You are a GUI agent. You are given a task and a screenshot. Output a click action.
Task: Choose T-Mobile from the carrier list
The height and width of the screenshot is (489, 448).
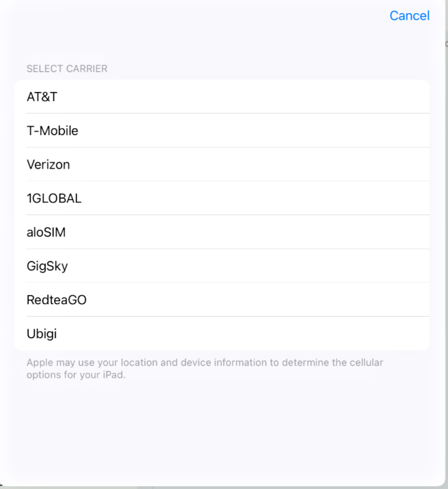tap(222, 130)
